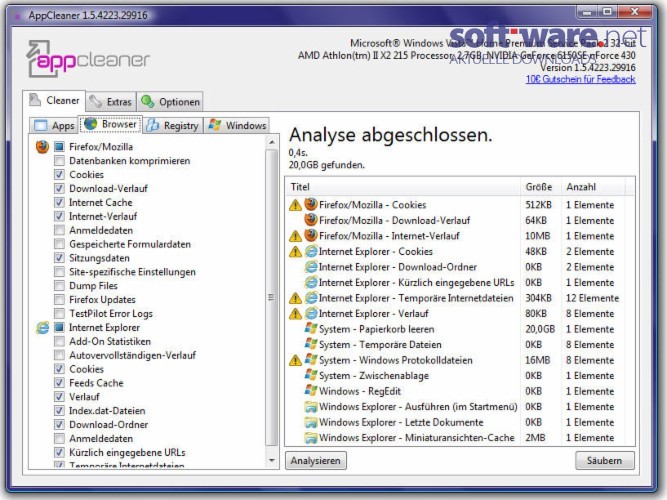Click the 304KB size cell
Viewport: 667px width, 500px height.
click(x=539, y=298)
